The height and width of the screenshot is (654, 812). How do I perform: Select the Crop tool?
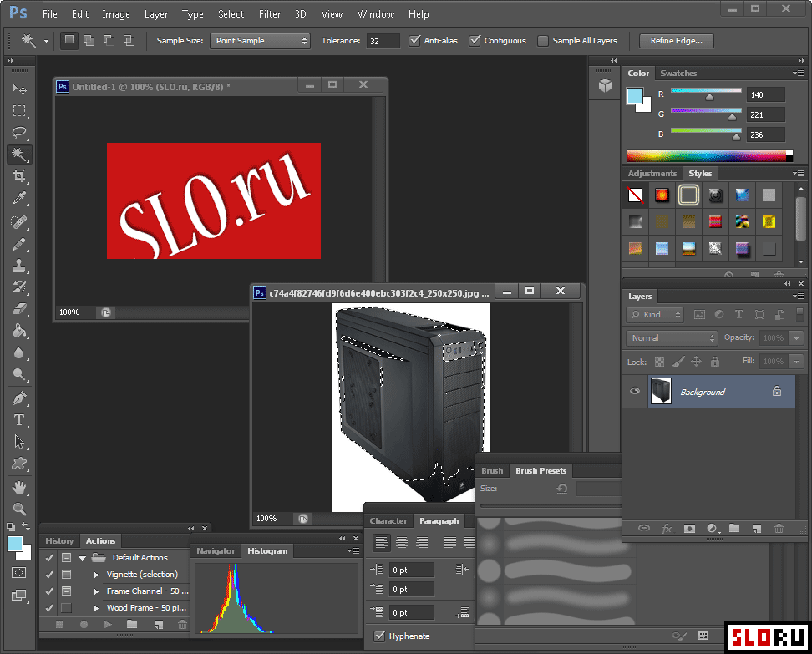19,176
